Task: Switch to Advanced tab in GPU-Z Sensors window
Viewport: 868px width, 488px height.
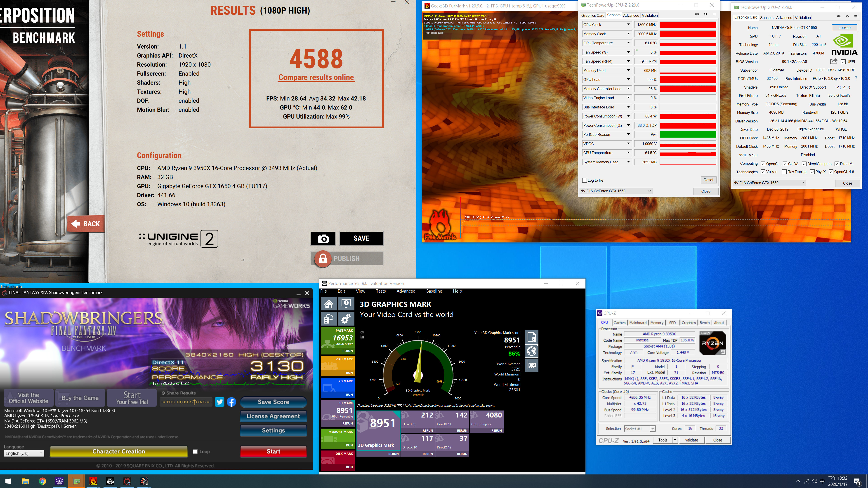Action: tap(631, 16)
